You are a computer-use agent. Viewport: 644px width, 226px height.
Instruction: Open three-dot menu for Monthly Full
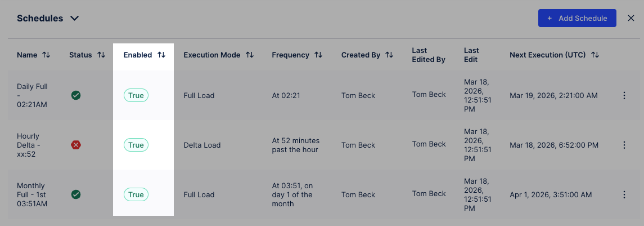(x=624, y=195)
